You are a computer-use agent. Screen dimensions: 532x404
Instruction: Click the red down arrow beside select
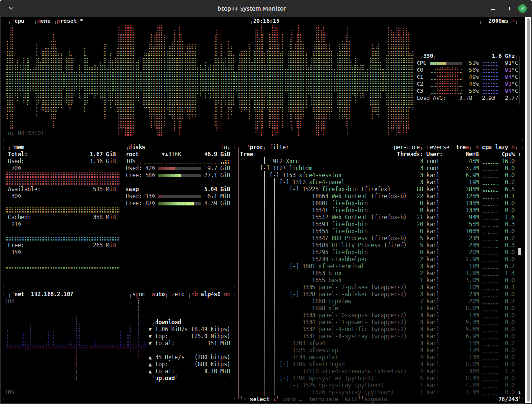[275, 399]
